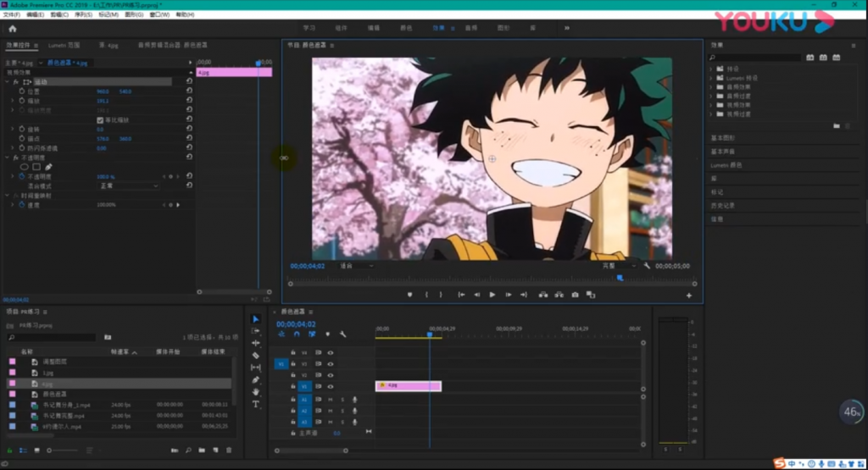This screenshot has height=470, width=868.
Task: Play the program monitor
Action: tap(492, 295)
